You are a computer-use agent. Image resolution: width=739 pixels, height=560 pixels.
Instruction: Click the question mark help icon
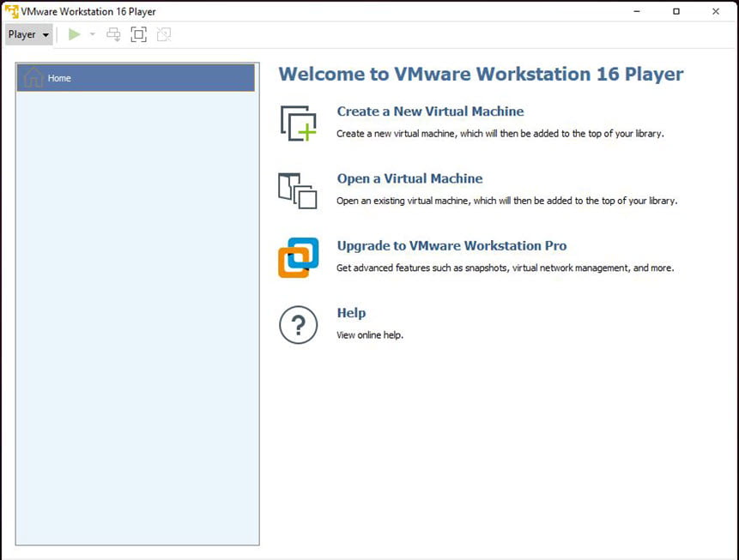click(299, 325)
